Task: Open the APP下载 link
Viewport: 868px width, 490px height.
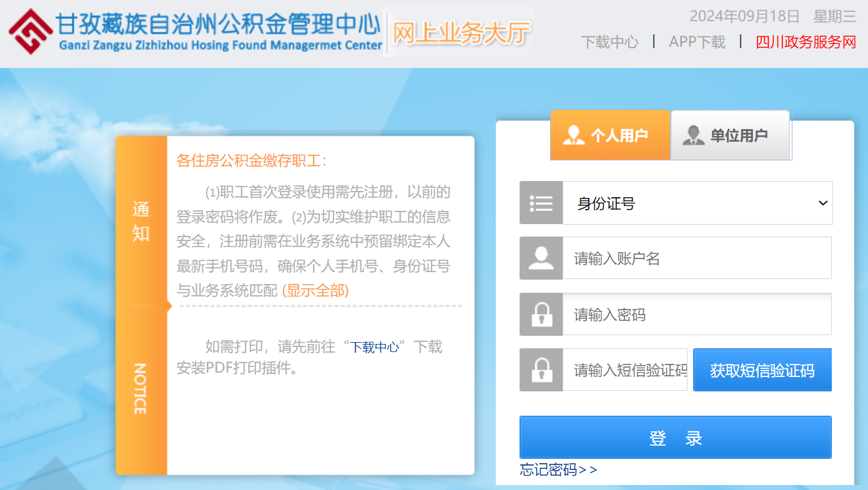Action: point(697,42)
